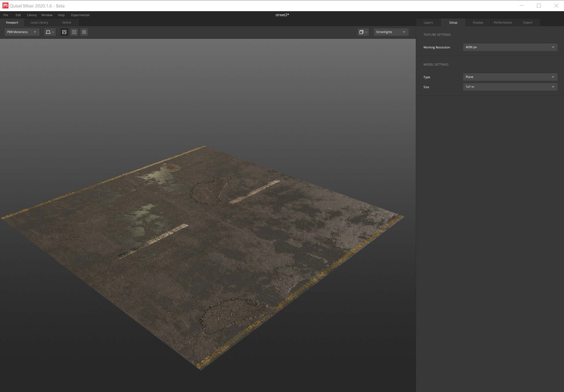Select the Setup tab

point(453,23)
